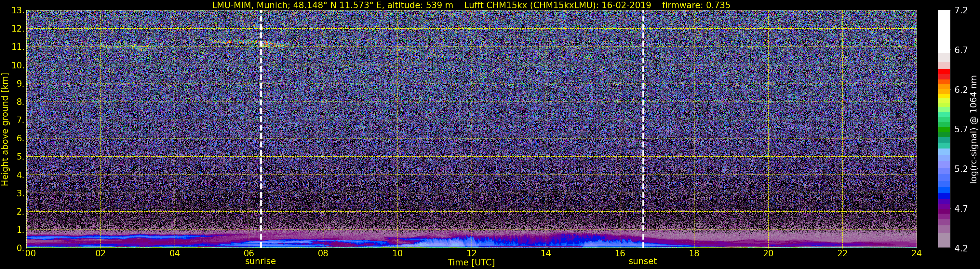Click the 'firmware: 0.735' text in the title

pyautogui.click(x=696, y=5)
